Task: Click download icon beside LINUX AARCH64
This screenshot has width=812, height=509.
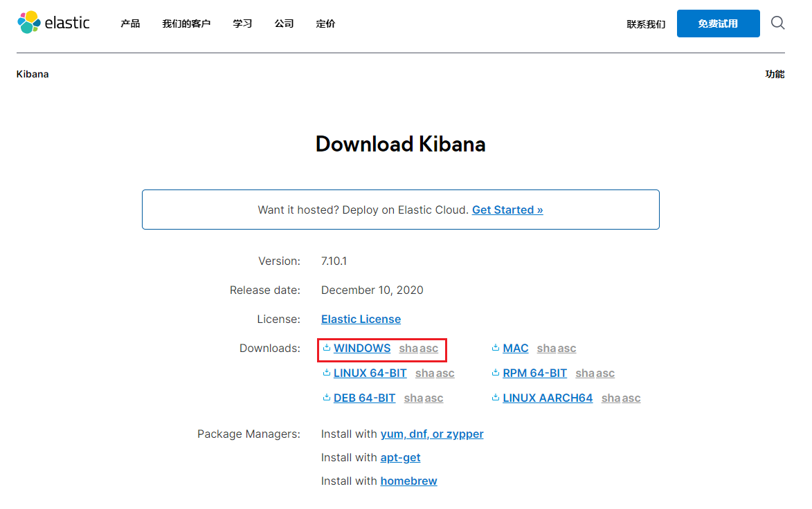Action: pyautogui.click(x=496, y=397)
